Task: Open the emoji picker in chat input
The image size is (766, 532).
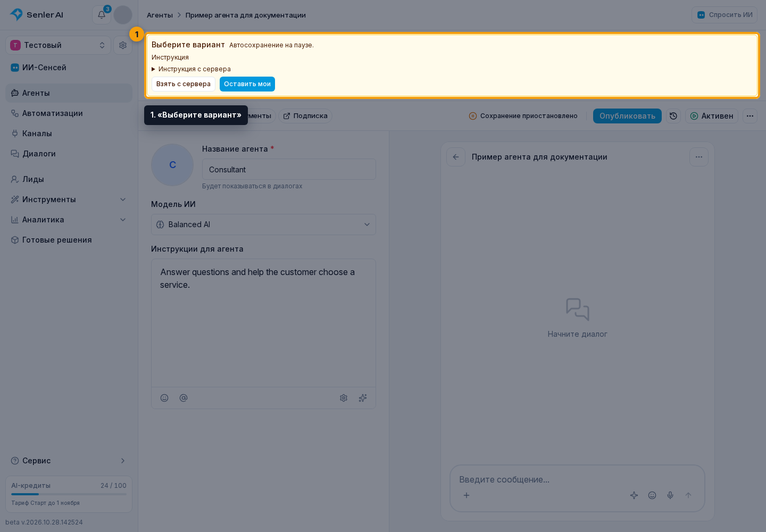Action: (652, 495)
